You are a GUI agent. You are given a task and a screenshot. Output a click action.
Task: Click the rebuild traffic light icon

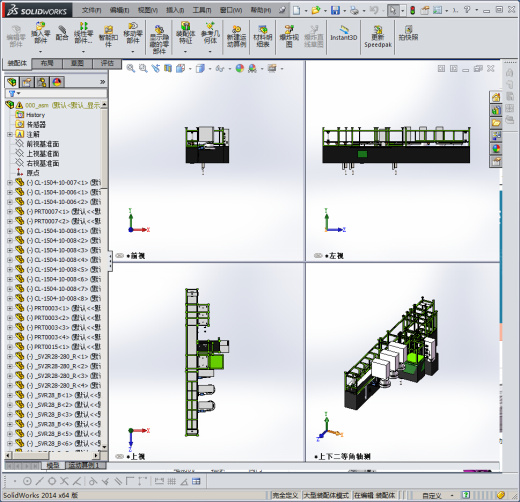[413, 10]
